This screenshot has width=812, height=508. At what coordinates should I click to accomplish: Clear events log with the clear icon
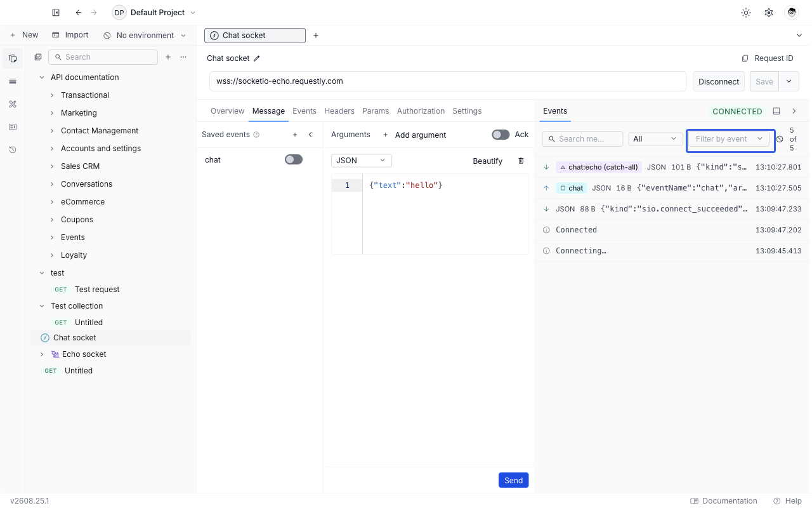pos(780,139)
